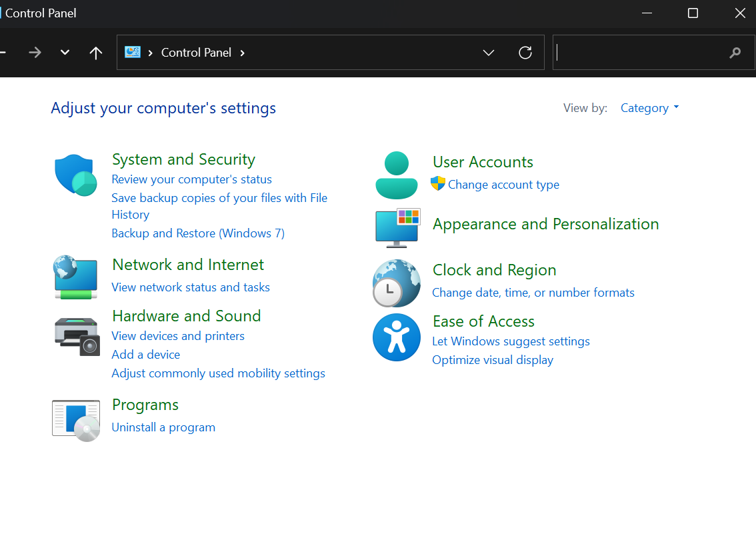Viewport: 756px width, 550px height.
Task: Click the System and Security shield icon
Action: click(x=75, y=175)
